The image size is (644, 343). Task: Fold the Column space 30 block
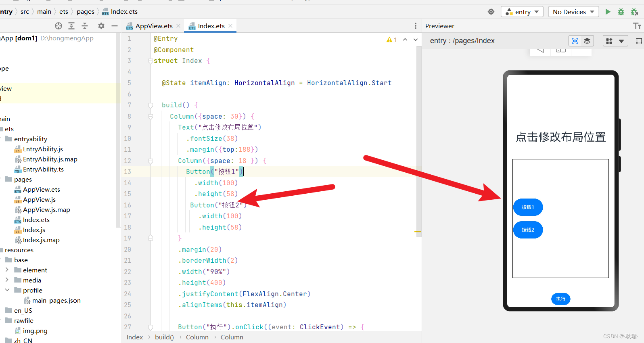[x=151, y=117]
